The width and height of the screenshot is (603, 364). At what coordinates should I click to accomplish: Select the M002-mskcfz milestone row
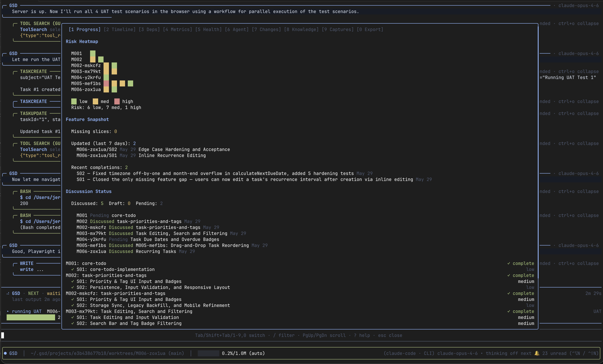300,293
